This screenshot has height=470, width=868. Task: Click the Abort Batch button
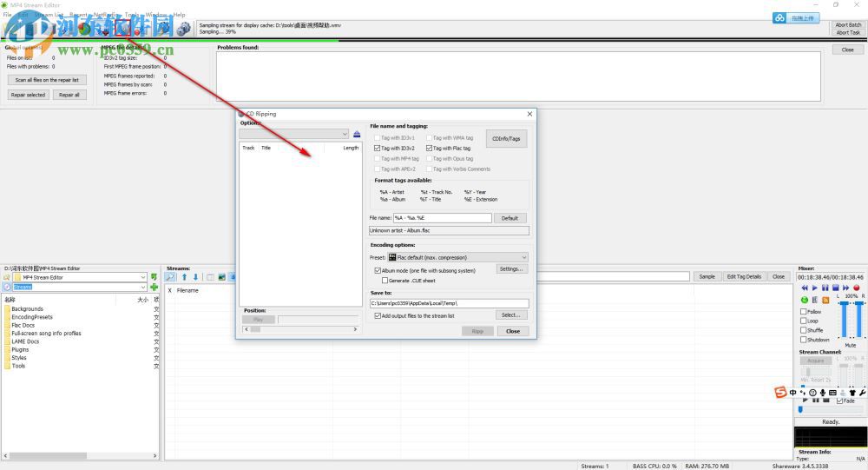[848, 25]
